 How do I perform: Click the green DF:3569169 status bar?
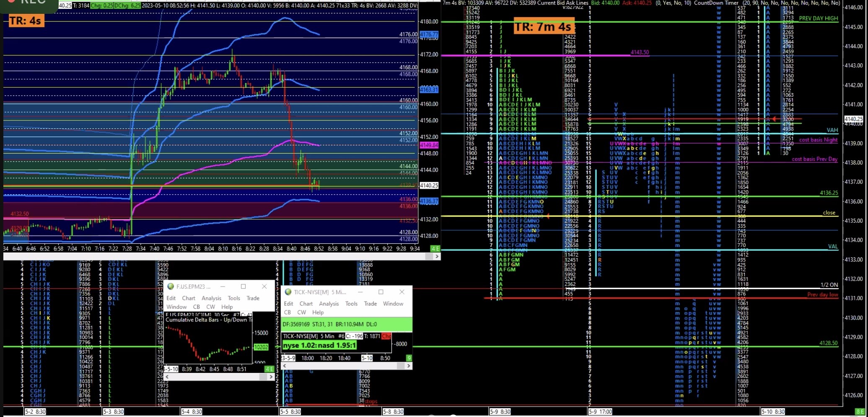click(x=346, y=324)
